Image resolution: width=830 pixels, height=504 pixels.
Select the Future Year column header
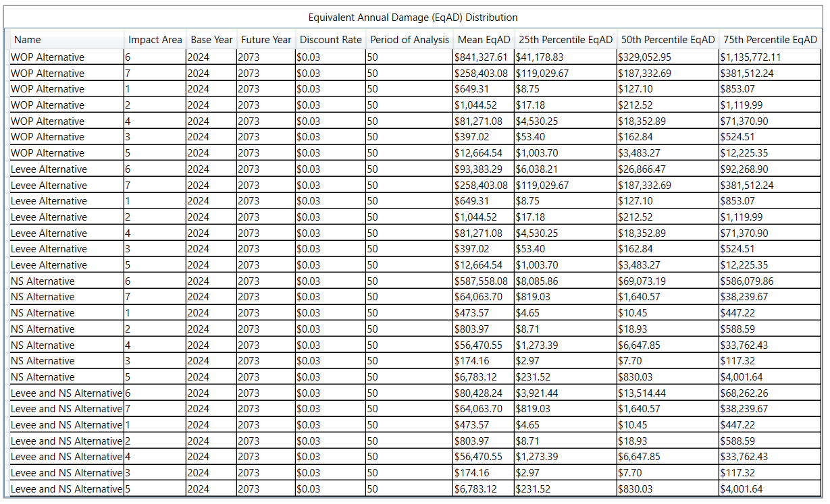266,40
